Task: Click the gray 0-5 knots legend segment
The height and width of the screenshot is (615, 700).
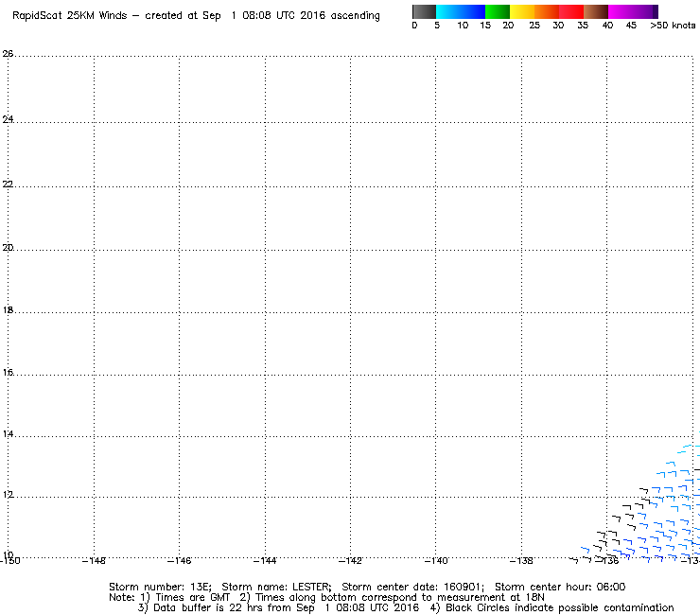Action: coord(424,11)
